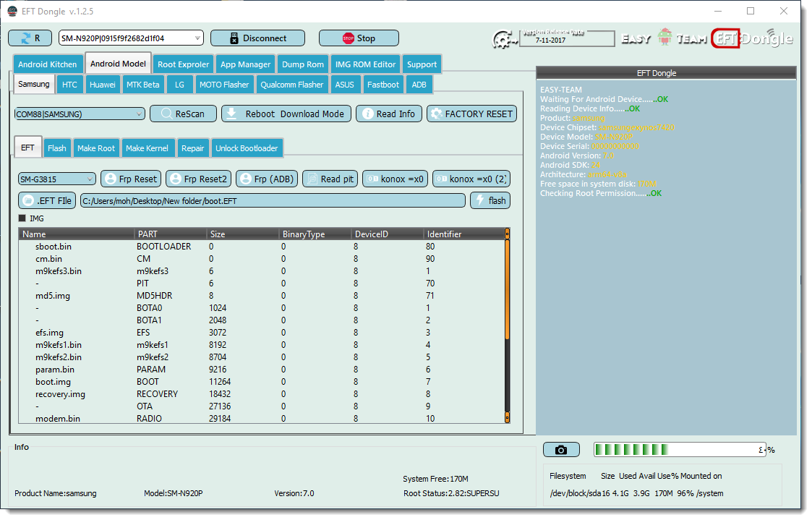Click the Android robot Easy Team logo
The height and width of the screenshot is (520, 812).
[x=665, y=37]
